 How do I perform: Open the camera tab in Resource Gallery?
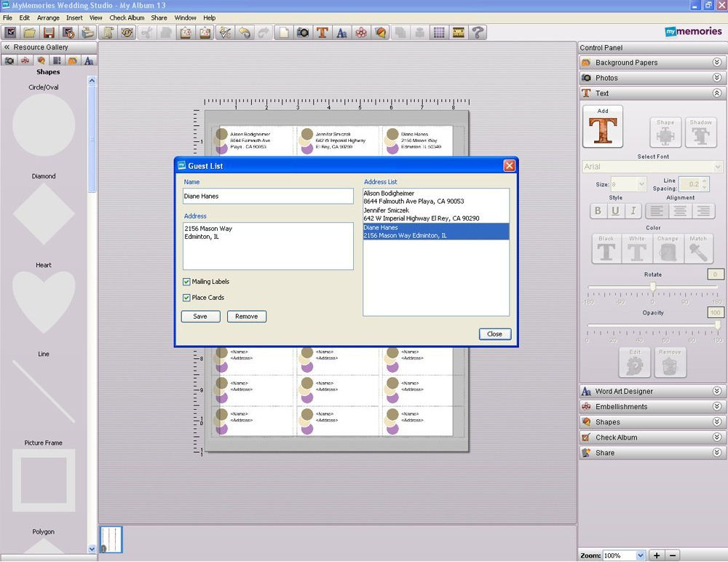[9, 60]
